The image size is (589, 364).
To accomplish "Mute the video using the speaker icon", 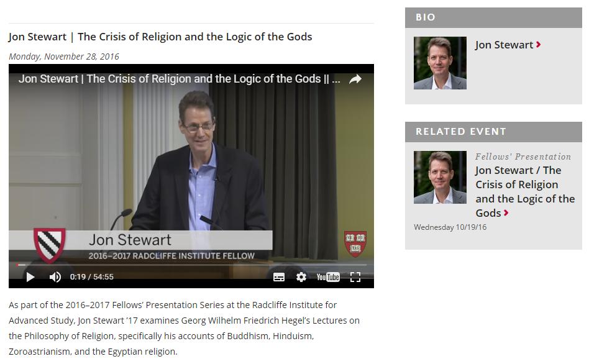I will click(x=55, y=277).
